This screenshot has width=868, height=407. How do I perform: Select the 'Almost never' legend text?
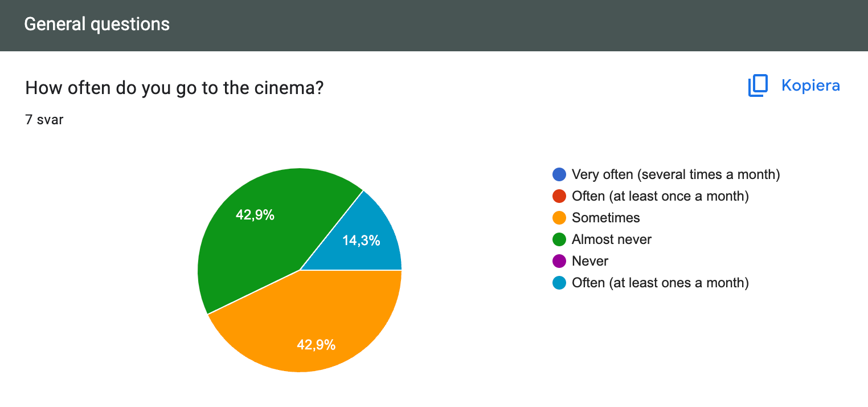(612, 239)
